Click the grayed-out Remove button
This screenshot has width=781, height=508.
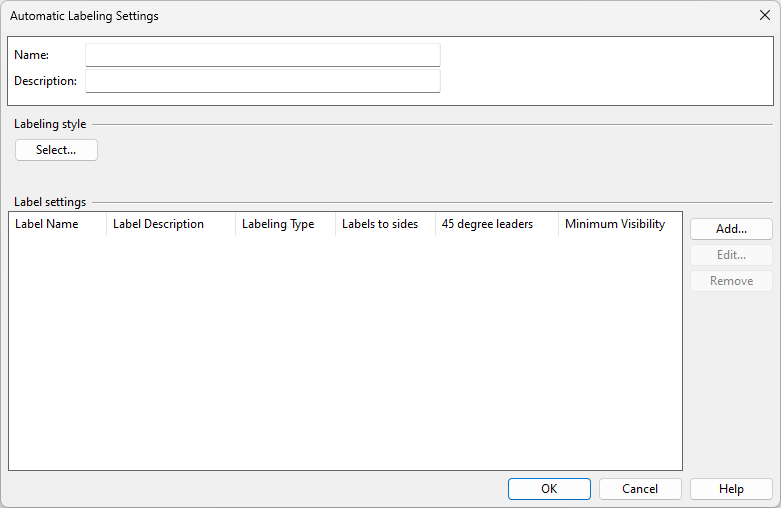click(731, 281)
